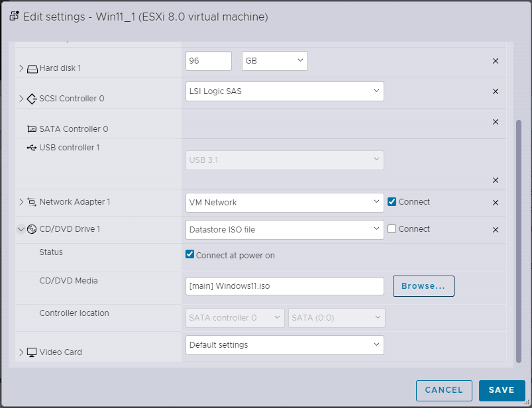This screenshot has width=532, height=408.
Task: Collapse the CD/DVD Drive 1 section
Action: [21, 229]
